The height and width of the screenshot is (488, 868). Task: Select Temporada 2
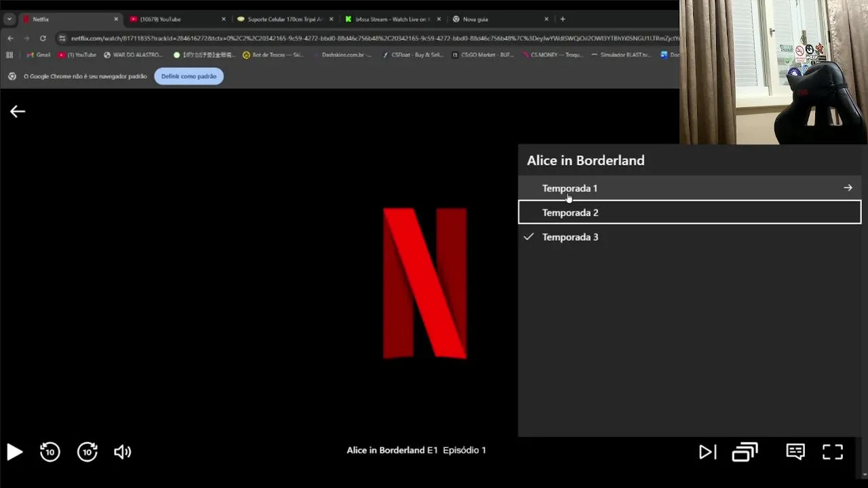pos(690,212)
